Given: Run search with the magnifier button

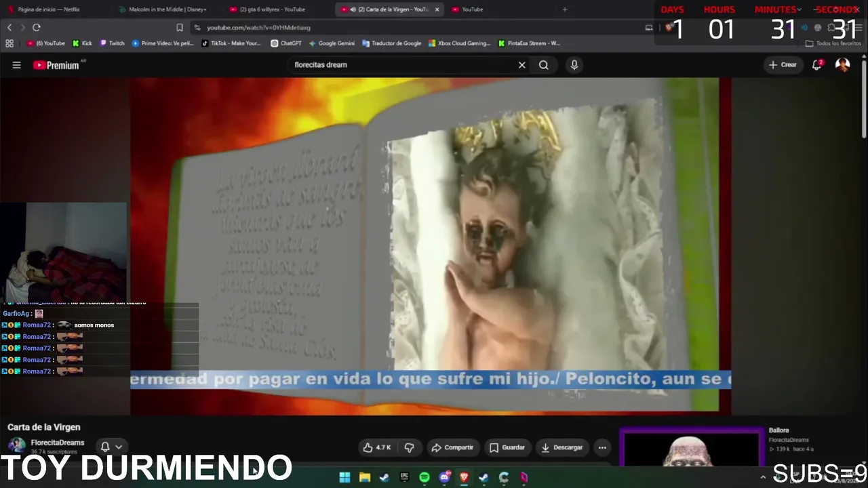Looking at the screenshot, I should pyautogui.click(x=544, y=65).
